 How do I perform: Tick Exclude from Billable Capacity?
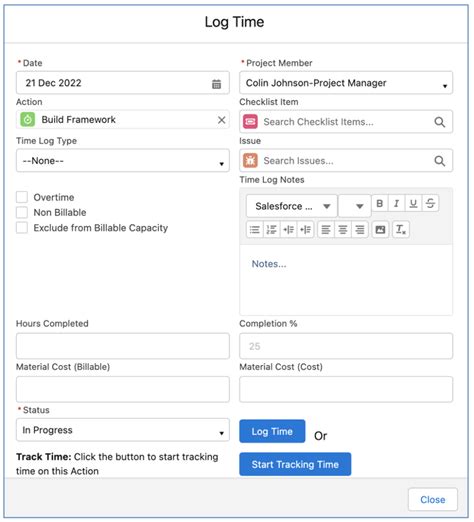[22, 228]
